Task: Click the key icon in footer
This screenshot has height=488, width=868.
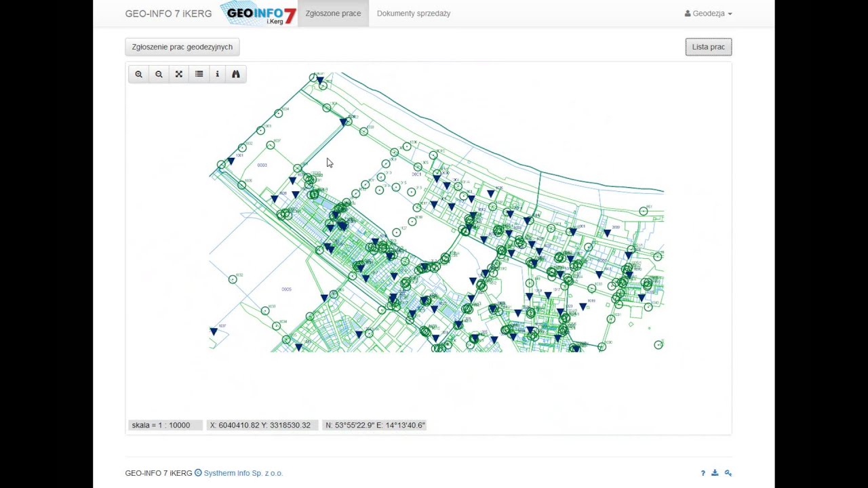Action: click(x=728, y=473)
